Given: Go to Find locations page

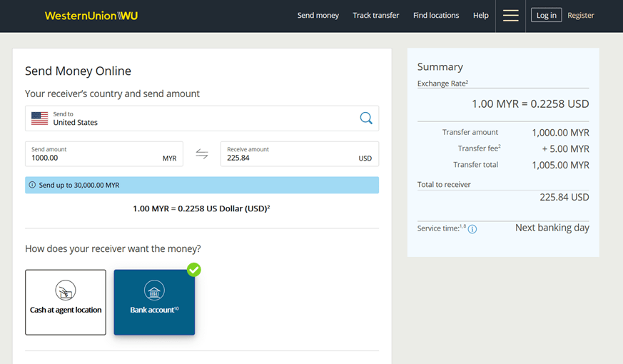Looking at the screenshot, I should pos(436,16).
